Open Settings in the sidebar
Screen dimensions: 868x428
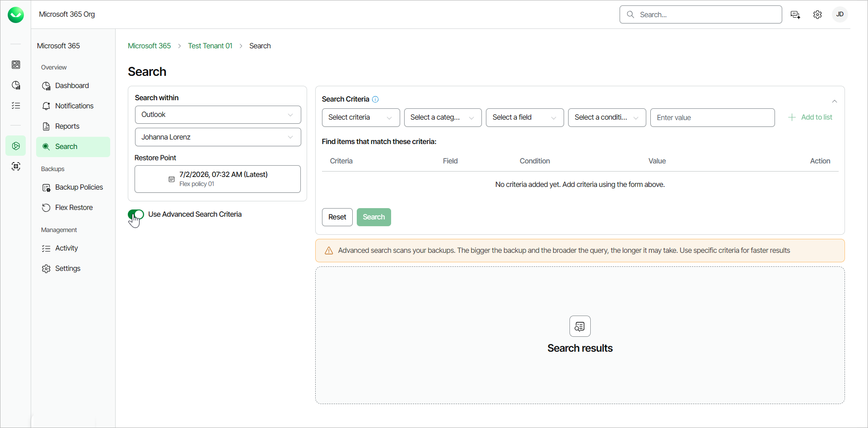[x=73, y=269]
